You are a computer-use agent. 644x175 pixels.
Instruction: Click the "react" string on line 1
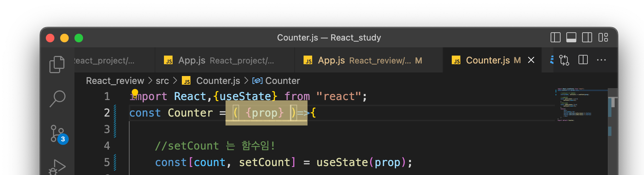(339, 96)
